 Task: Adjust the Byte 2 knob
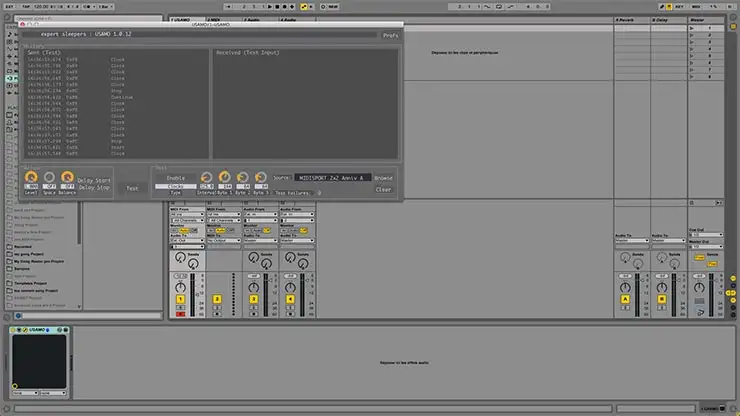pyautogui.click(x=243, y=177)
